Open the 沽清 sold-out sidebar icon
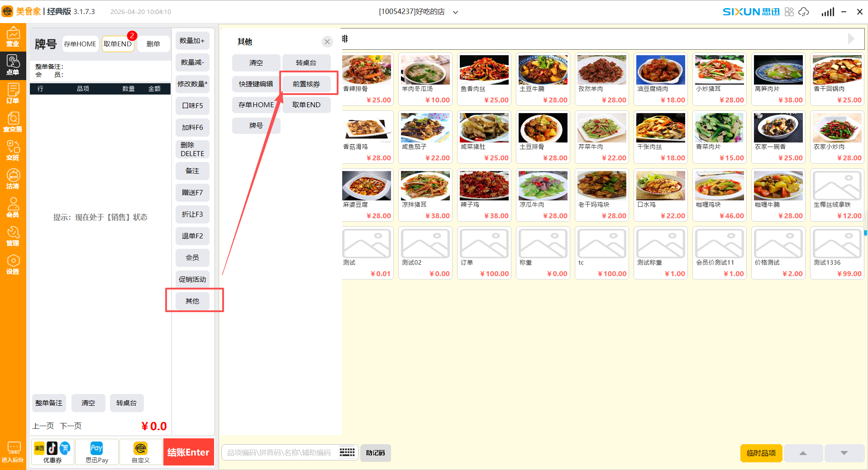Image resolution: width=868 pixels, height=470 pixels. coord(13,179)
